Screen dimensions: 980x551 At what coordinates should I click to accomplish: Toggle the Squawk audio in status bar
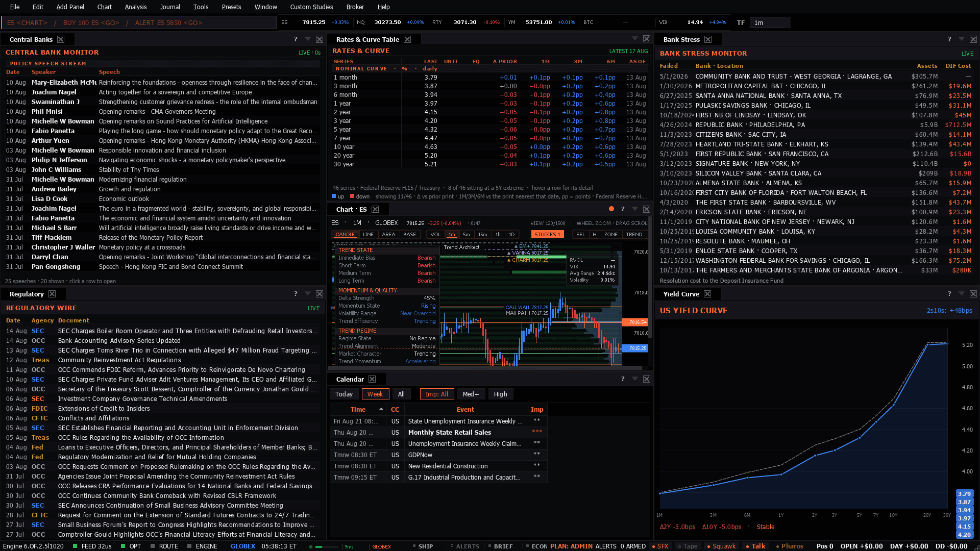pos(721,546)
